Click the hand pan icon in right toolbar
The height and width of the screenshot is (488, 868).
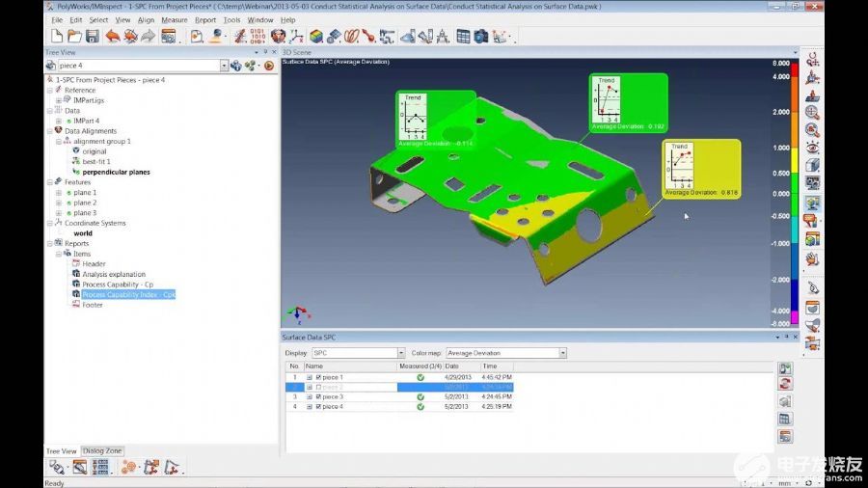(812, 258)
